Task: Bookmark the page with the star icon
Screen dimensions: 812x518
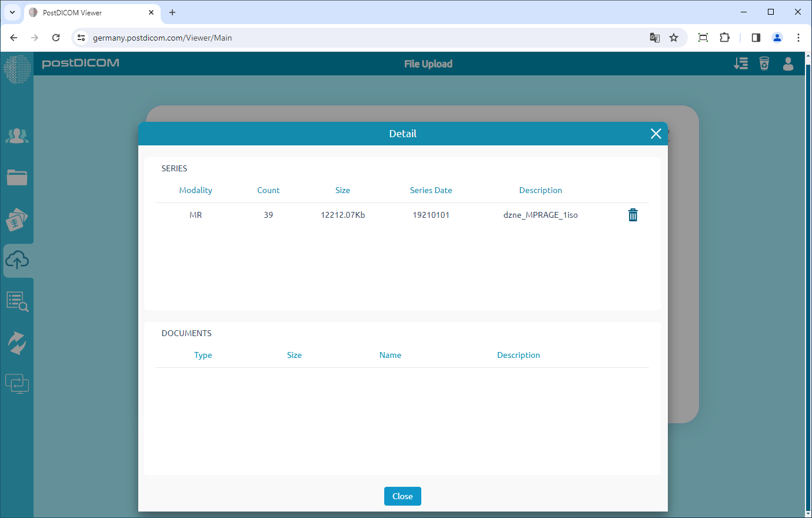Action: point(674,37)
